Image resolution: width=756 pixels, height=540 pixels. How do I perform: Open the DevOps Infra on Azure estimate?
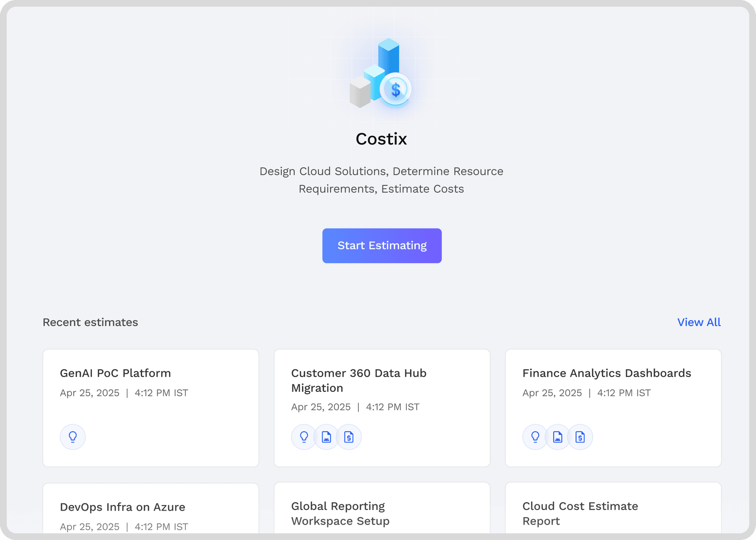151,512
